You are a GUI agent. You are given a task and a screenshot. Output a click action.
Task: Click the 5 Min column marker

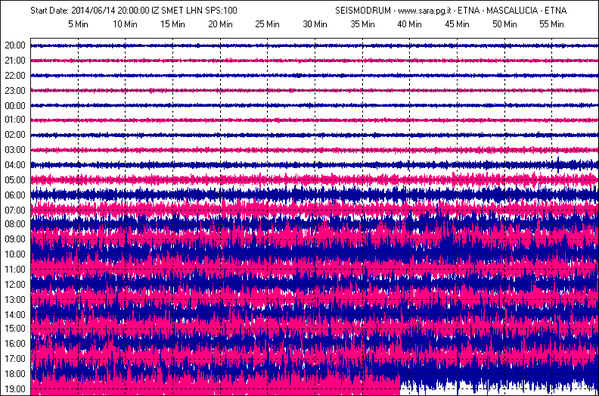78,24
